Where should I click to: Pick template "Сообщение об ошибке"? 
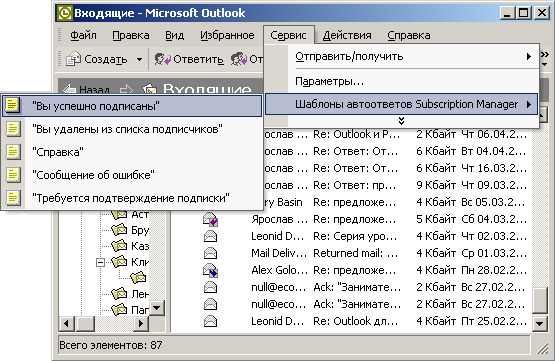tap(132, 175)
